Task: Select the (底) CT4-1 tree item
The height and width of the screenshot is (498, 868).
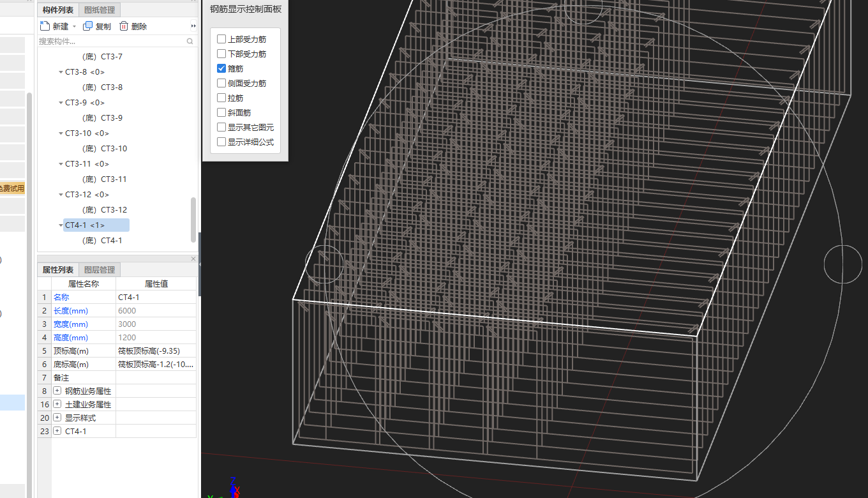Action: click(x=103, y=241)
